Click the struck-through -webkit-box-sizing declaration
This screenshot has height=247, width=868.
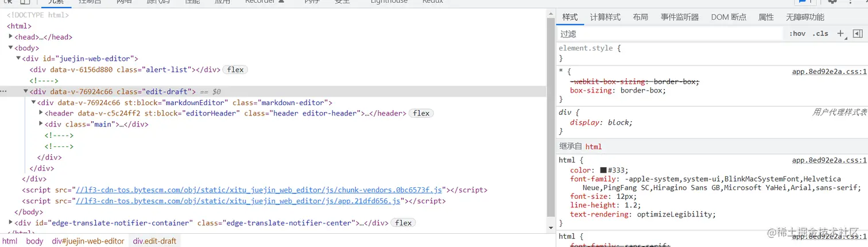click(635, 82)
